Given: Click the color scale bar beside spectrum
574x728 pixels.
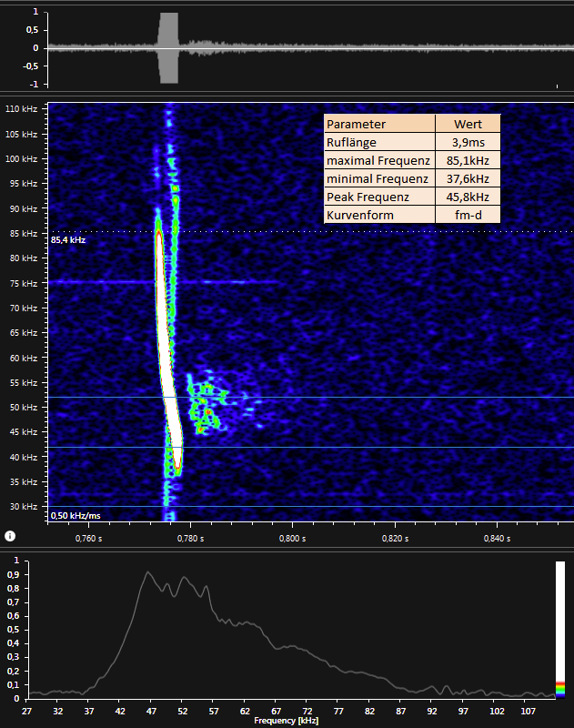Looking at the screenshot, I should pos(559,628).
